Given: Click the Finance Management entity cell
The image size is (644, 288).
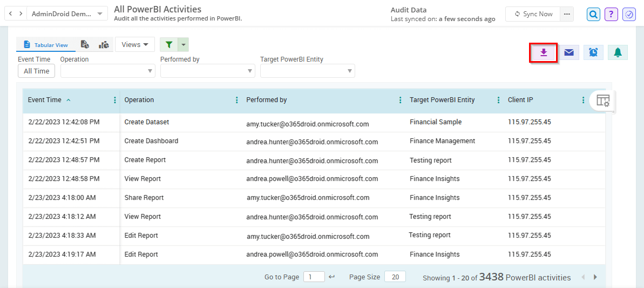Looking at the screenshot, I should tap(442, 141).
